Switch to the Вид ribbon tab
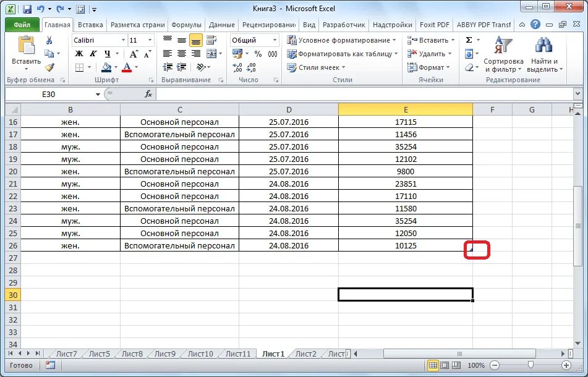The image size is (588, 377). pos(309,25)
